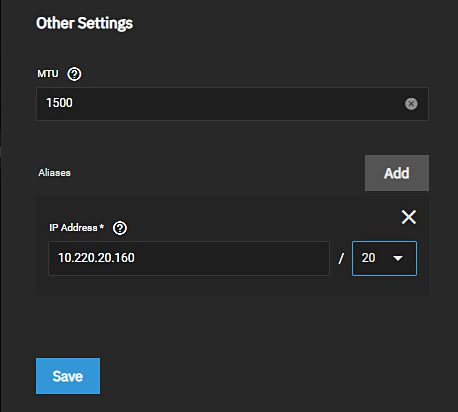This screenshot has width=458, height=412.
Task: Focus the MTU input field
Action: tap(232, 104)
